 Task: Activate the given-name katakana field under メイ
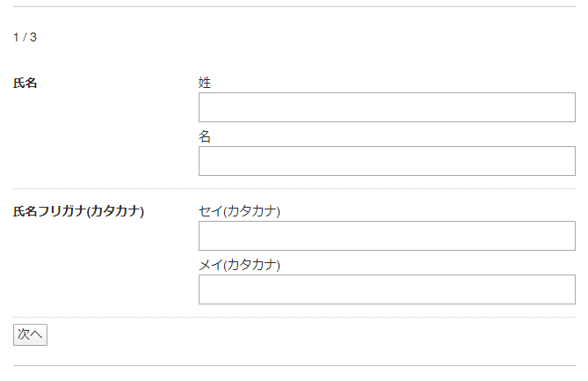pyautogui.click(x=387, y=289)
